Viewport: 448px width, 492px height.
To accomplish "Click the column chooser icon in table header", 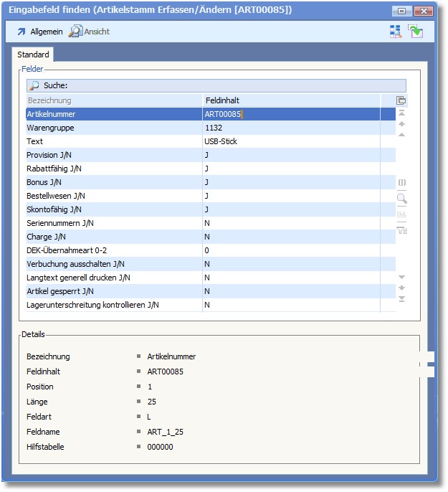I will click(x=401, y=100).
